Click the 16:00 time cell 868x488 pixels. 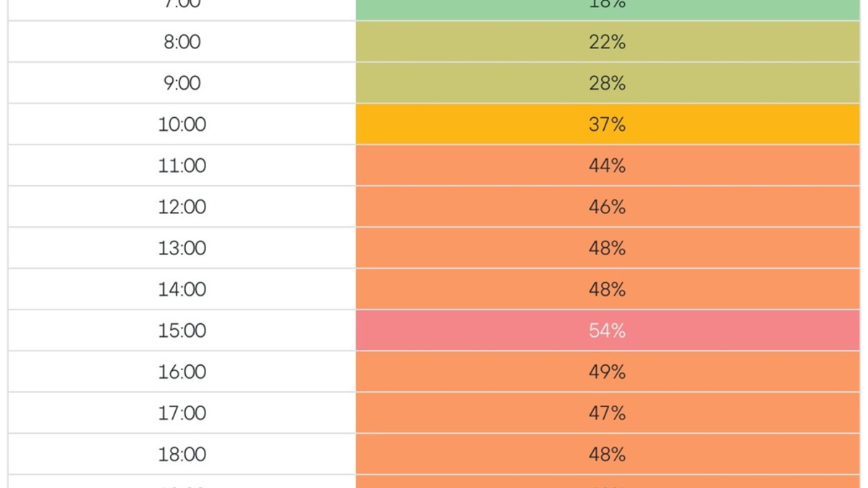pyautogui.click(x=182, y=372)
